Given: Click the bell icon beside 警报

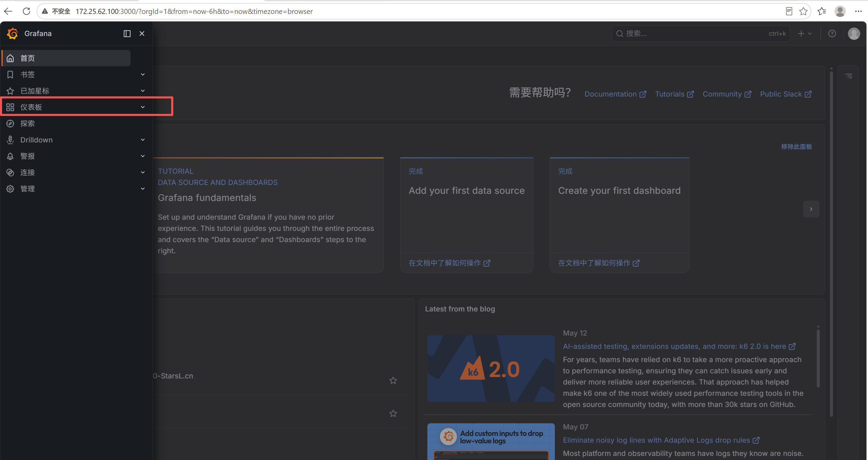Looking at the screenshot, I should [x=10, y=156].
